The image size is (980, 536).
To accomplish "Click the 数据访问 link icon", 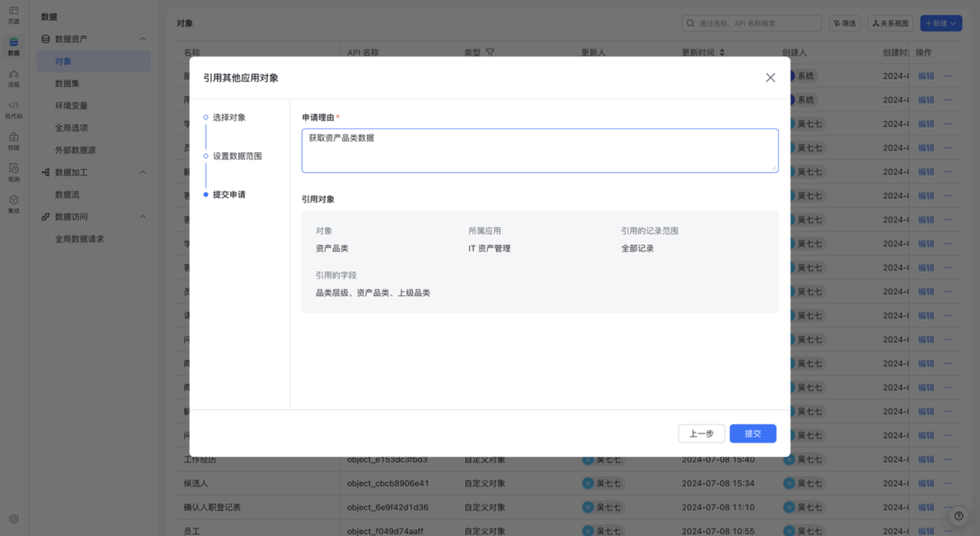I will coord(46,216).
